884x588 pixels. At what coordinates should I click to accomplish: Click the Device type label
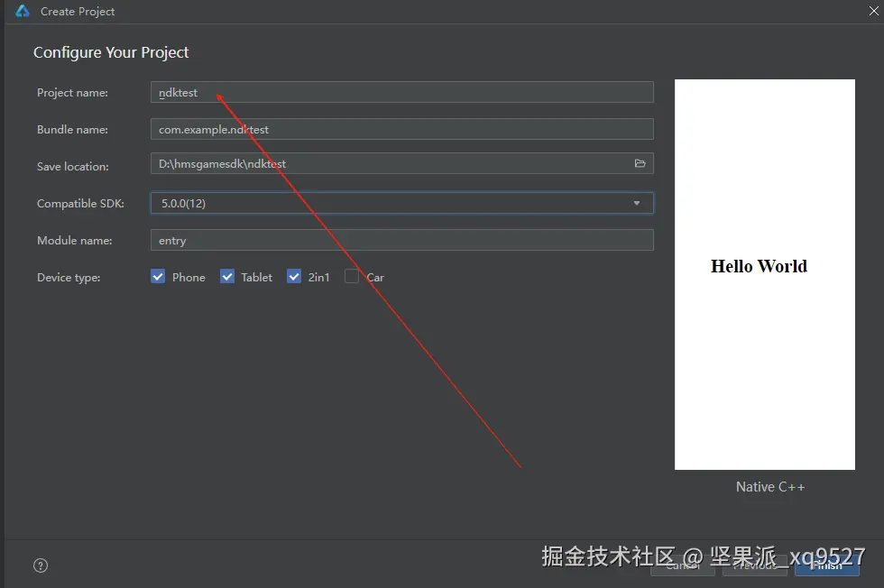(69, 278)
